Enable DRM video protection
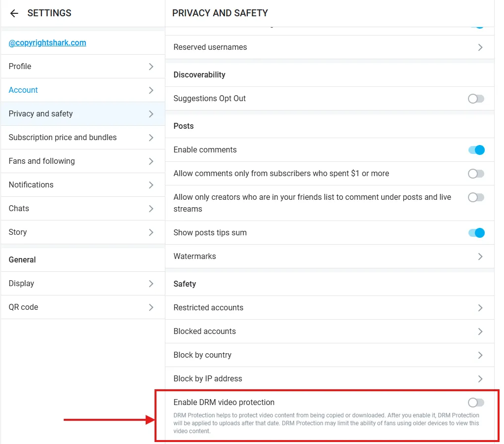The image size is (504, 444). pyautogui.click(x=475, y=402)
